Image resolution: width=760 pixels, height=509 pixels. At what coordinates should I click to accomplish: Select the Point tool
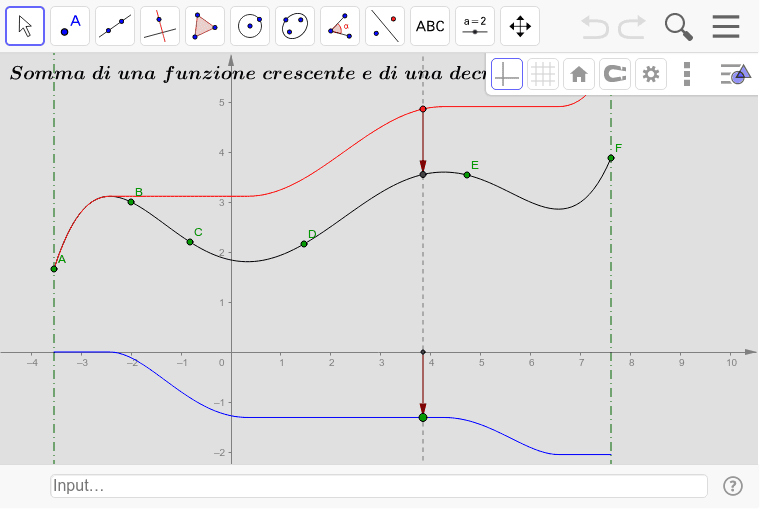coord(70,26)
